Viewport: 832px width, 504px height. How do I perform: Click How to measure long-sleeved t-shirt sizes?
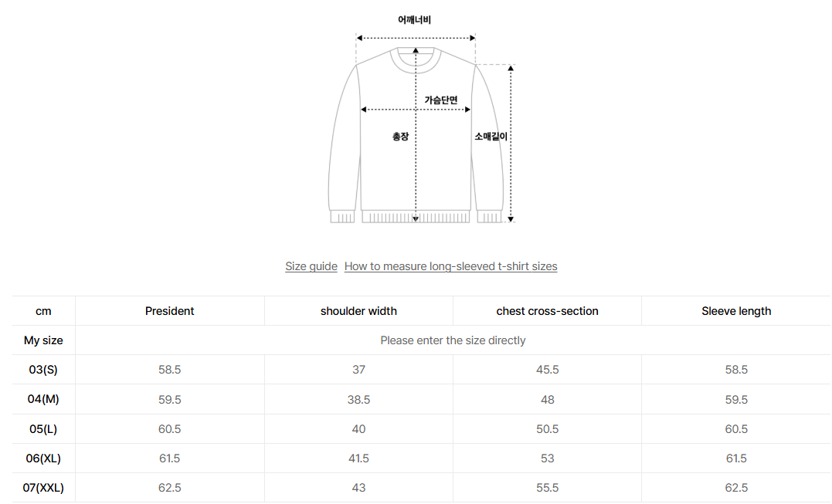[x=450, y=266]
